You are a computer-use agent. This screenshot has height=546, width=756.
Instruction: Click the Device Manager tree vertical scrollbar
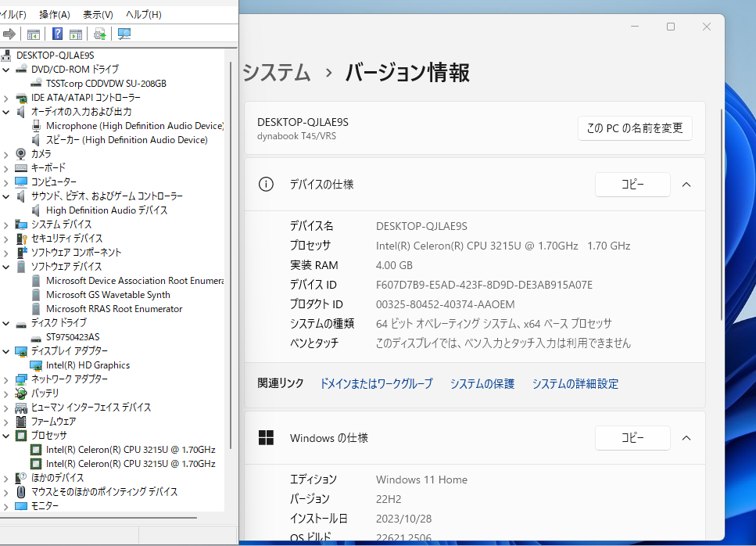click(x=231, y=256)
